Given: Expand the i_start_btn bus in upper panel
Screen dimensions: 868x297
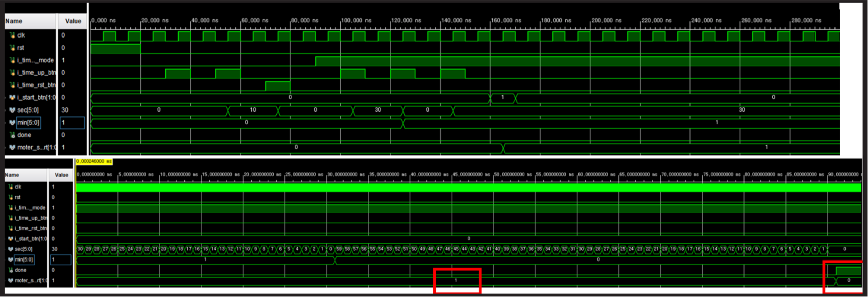Looking at the screenshot, I should [x=6, y=98].
